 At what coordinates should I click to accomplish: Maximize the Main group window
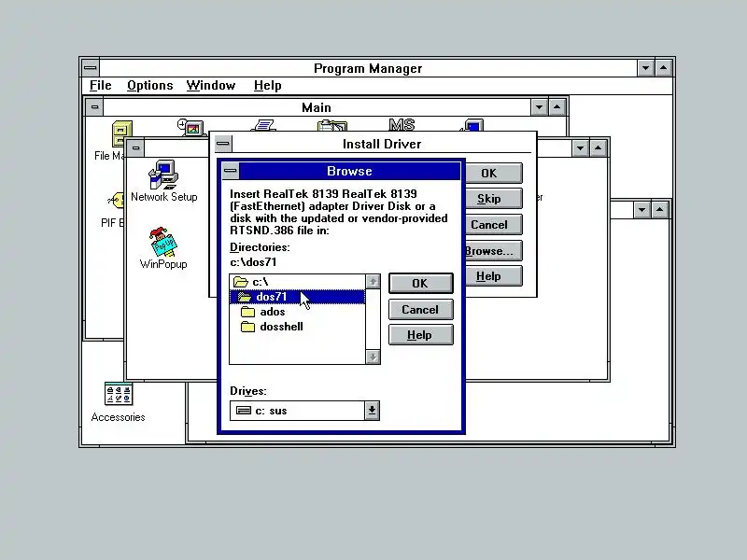(557, 107)
